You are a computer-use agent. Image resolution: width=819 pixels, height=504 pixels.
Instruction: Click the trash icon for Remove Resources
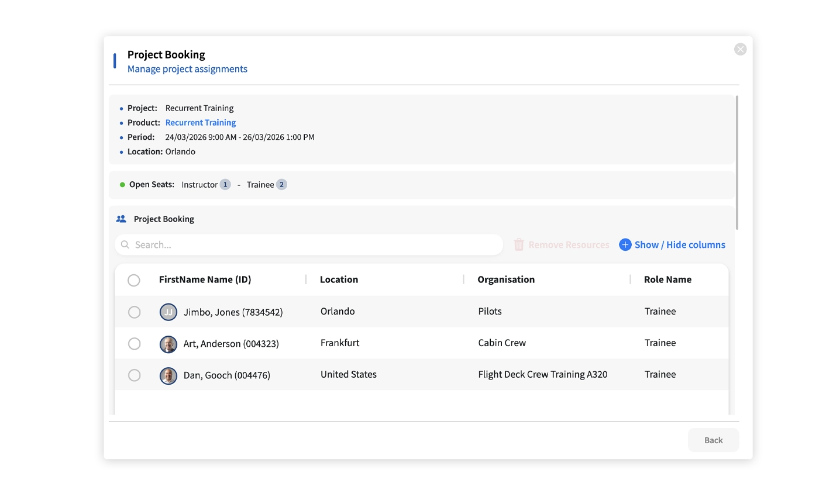(519, 245)
